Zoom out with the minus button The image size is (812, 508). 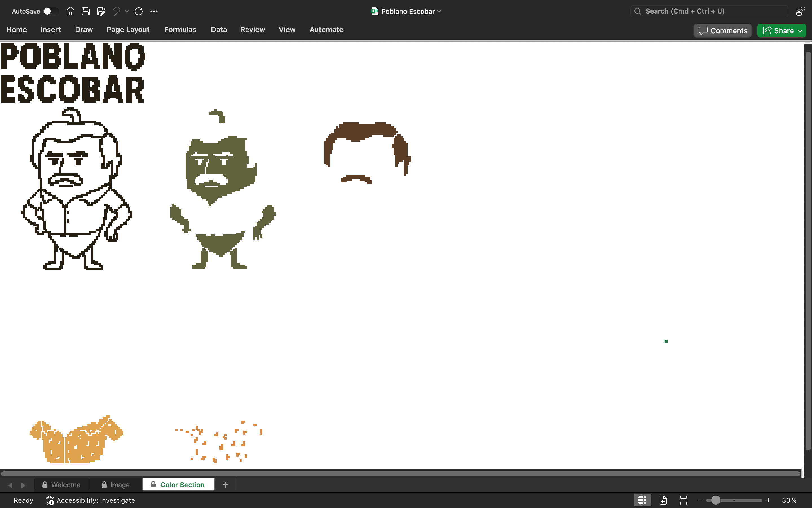point(700,500)
